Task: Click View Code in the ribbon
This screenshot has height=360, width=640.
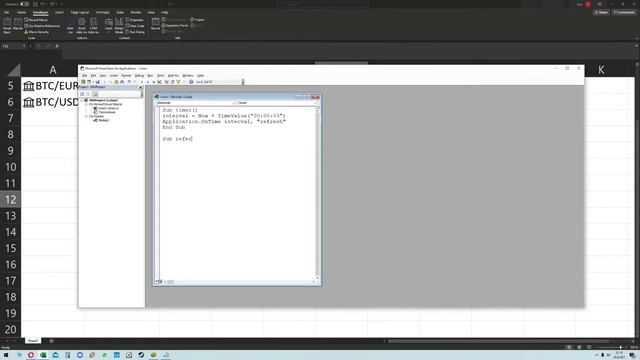Action: coord(135,26)
